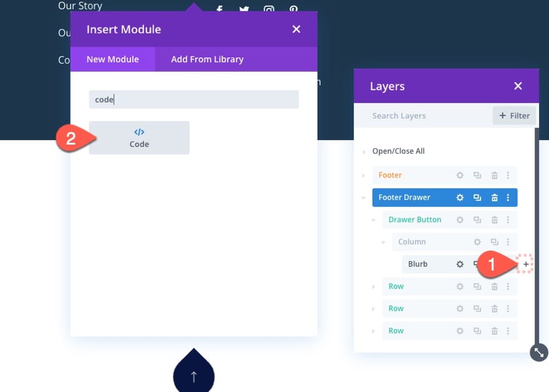Image resolution: width=549 pixels, height=392 pixels.
Task: Click the Layers panel resize handle
Action: (539, 353)
